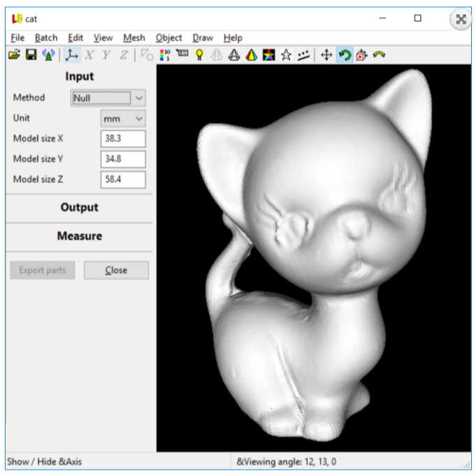Screen dimensions: 476x476
Task: Click the scattered points curve icon
Action: 303,55
